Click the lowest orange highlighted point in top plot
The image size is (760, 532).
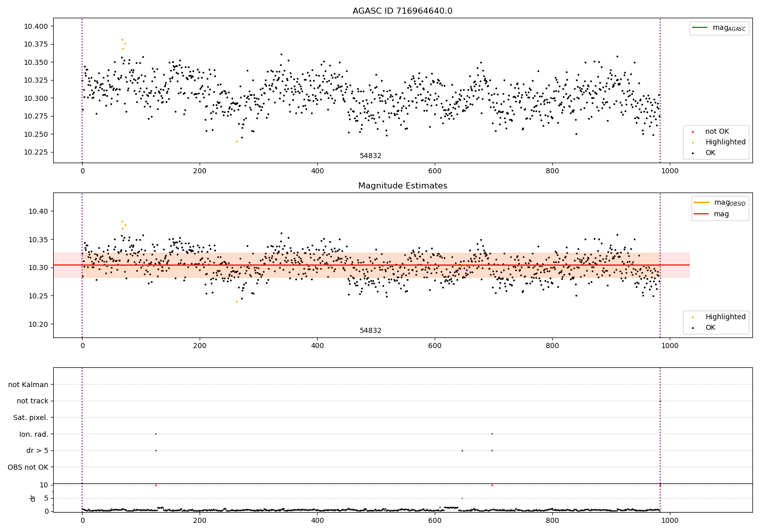click(237, 141)
